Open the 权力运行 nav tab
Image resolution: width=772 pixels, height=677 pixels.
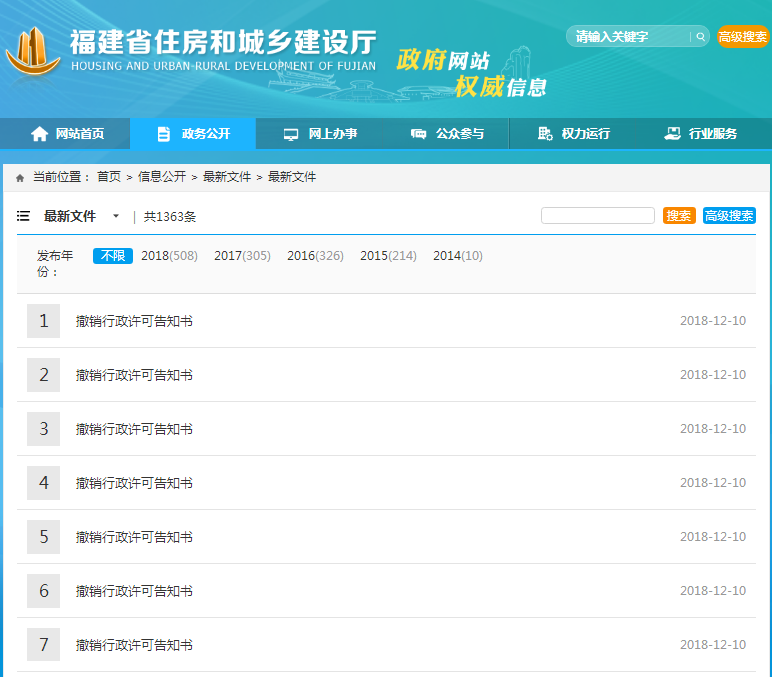pyautogui.click(x=572, y=133)
